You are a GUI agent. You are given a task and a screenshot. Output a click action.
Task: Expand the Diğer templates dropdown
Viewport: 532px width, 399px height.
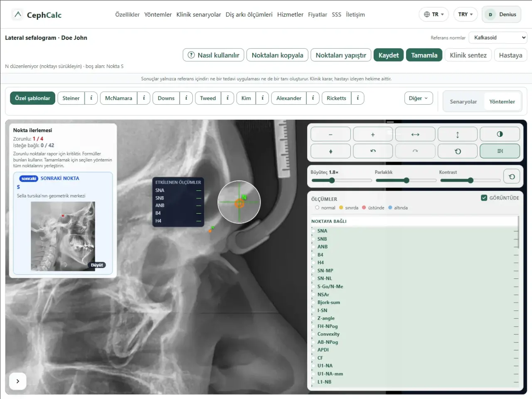[419, 98]
